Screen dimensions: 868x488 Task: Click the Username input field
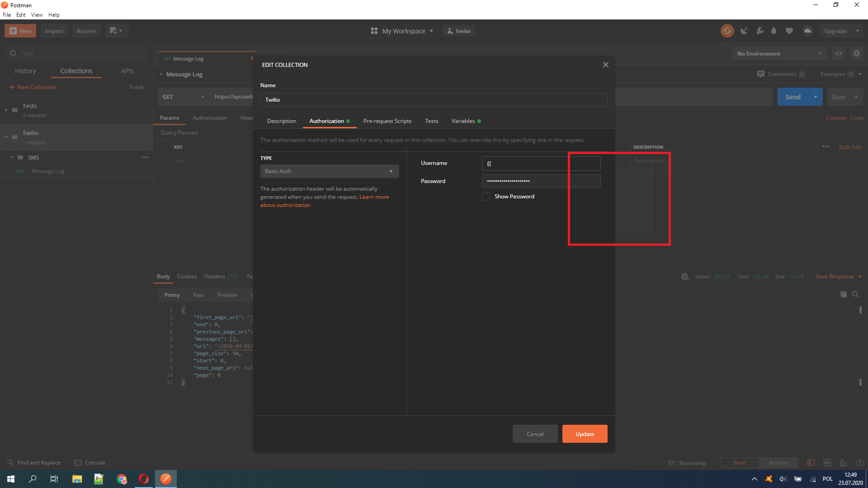click(x=541, y=164)
